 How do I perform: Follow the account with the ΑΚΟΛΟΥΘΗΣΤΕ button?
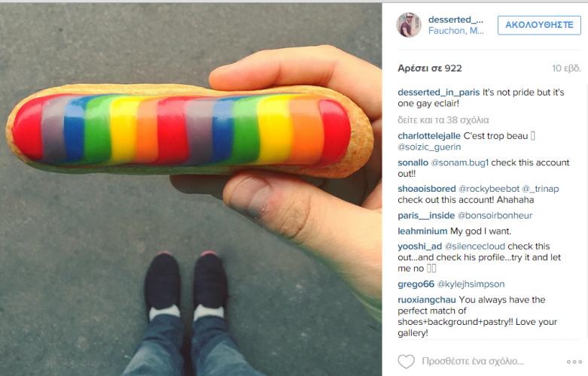(x=539, y=25)
